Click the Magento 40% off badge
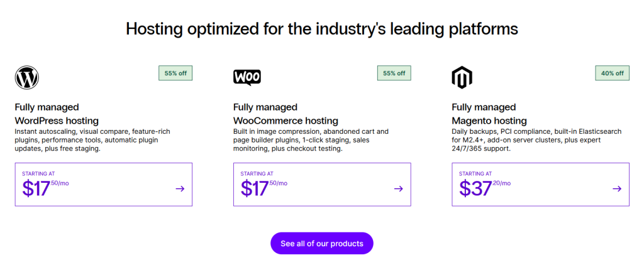644x265 pixels. click(x=612, y=73)
